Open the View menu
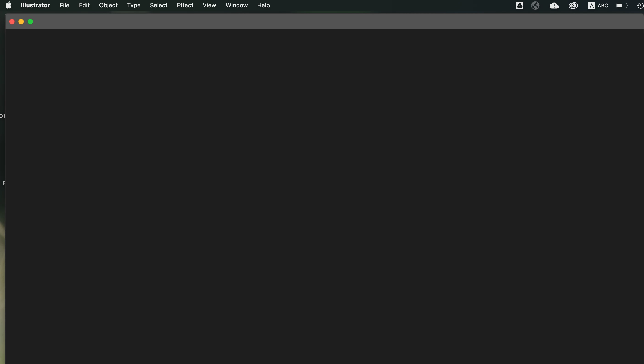Image resolution: width=644 pixels, height=364 pixels. point(209,5)
